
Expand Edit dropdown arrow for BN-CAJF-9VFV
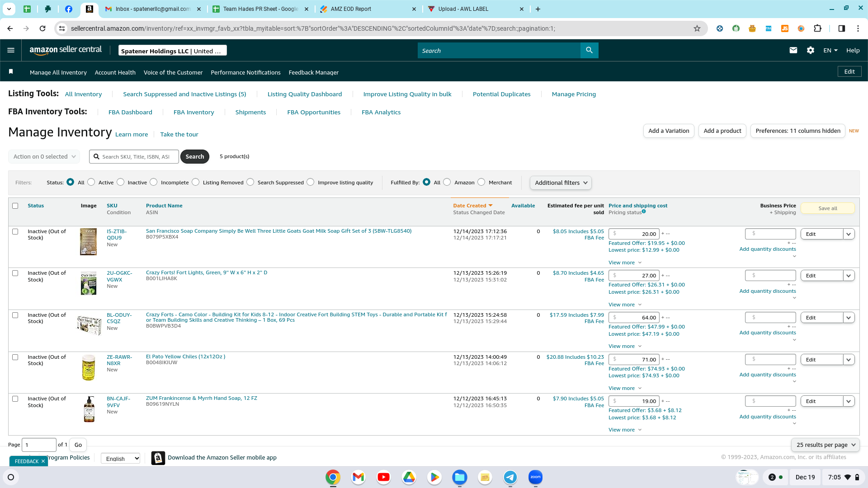coord(849,401)
